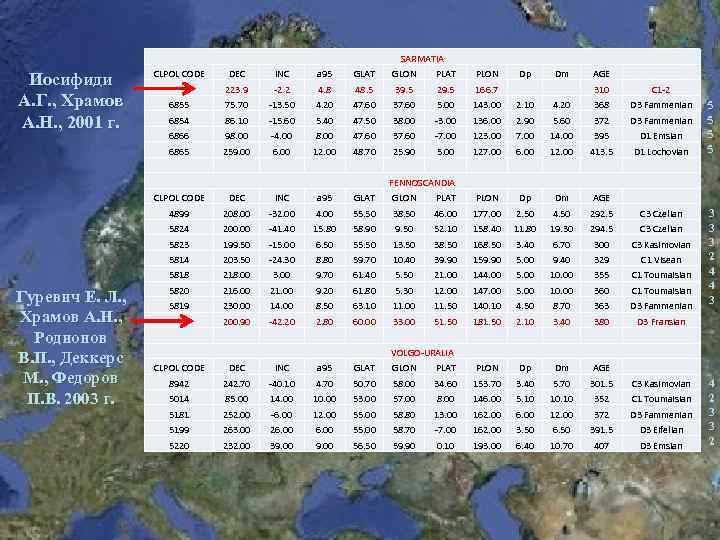
Task: Select CLPOL code 6865
Action: tap(179, 152)
